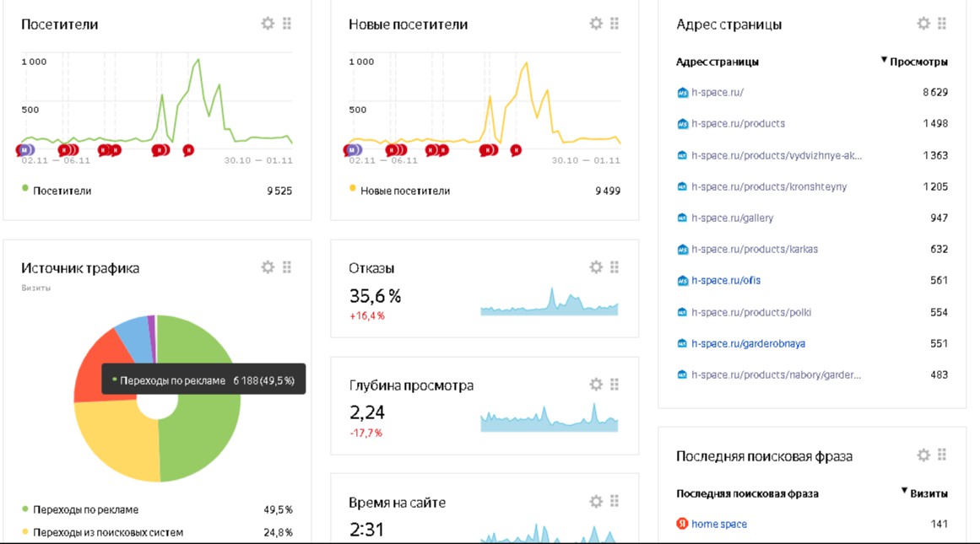
Task: Click yellow Переходы из поисковых систем legend item
Action: (107, 533)
